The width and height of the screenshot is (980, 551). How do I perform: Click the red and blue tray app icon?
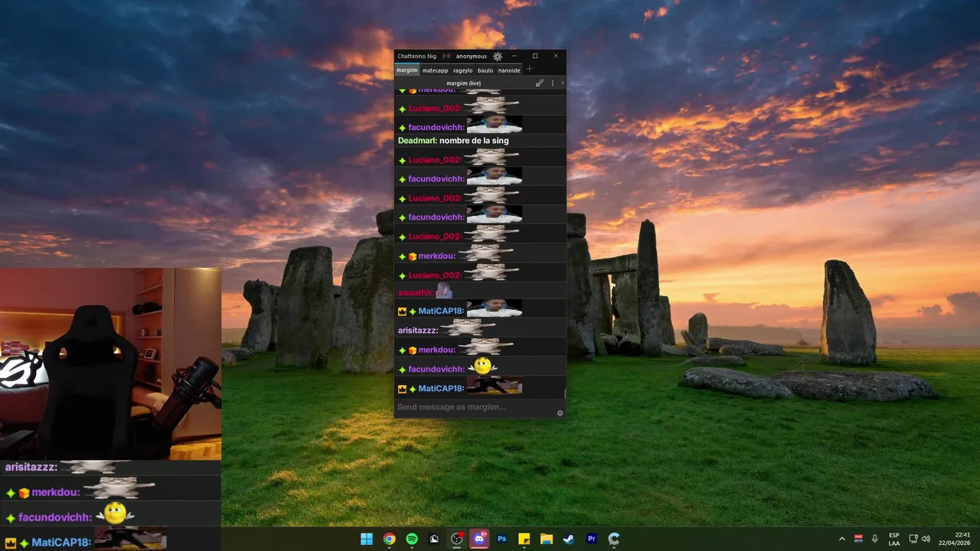click(858, 539)
